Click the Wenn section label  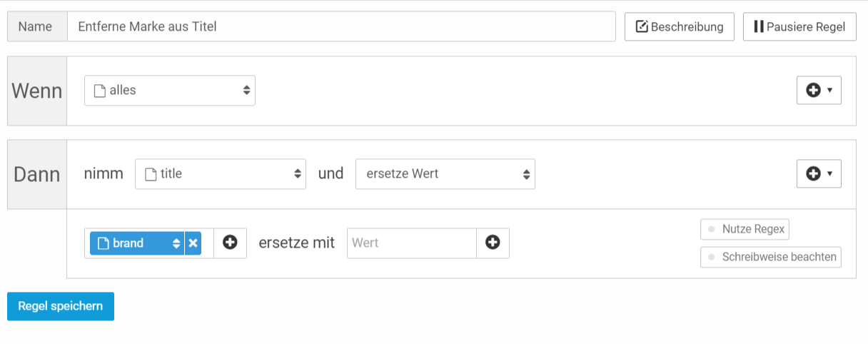point(37,91)
